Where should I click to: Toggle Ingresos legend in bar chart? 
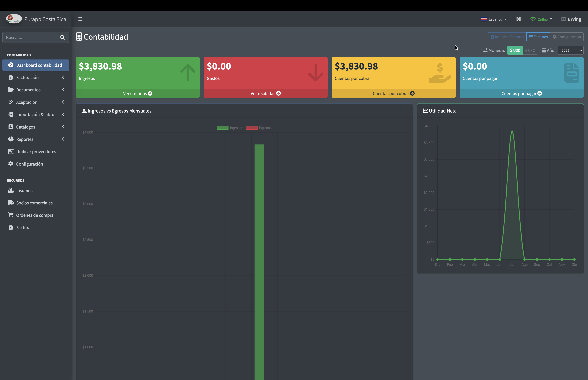pyautogui.click(x=230, y=128)
